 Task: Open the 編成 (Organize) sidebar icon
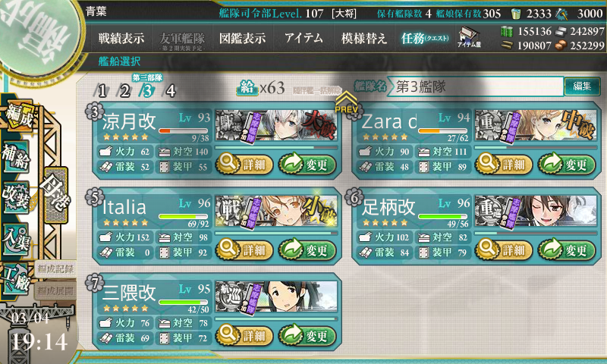(18, 116)
